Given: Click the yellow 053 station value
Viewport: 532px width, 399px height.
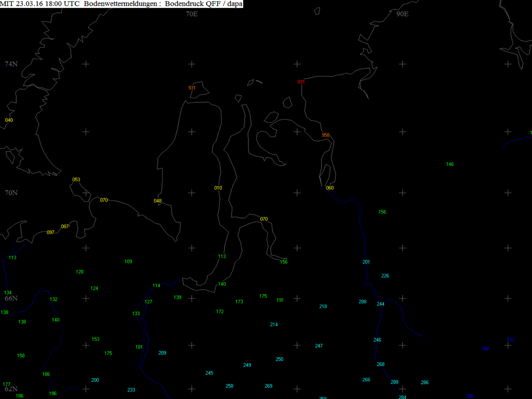Looking at the screenshot, I should (76, 180).
